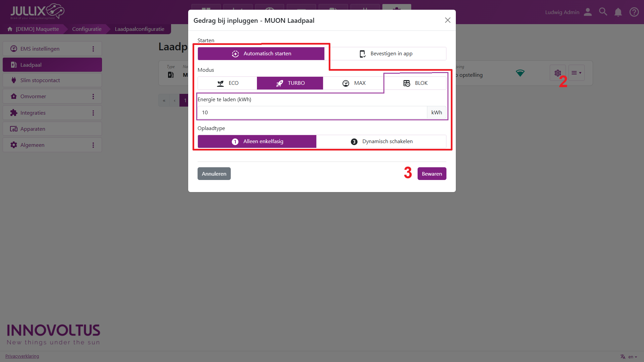Select ECO charging mode
The width and height of the screenshot is (644, 362).
227,83
